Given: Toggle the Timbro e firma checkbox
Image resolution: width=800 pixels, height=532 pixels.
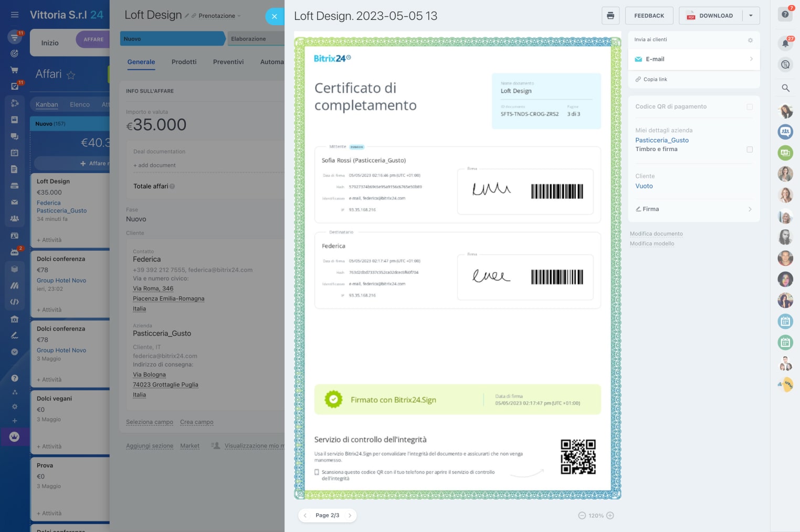Looking at the screenshot, I should point(750,150).
